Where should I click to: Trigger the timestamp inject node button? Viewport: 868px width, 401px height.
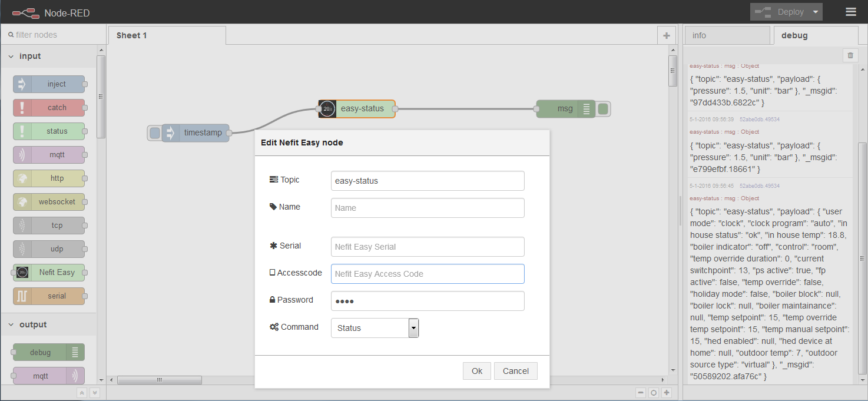point(154,133)
